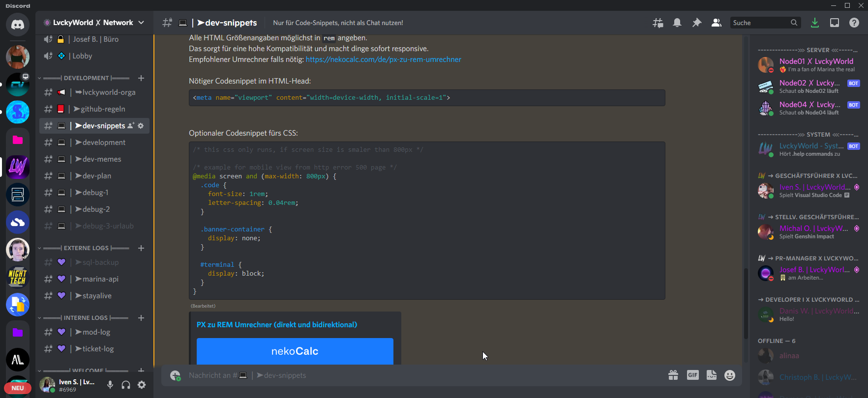
Task: Collapse the DEVELOPMENT channel category
Action: (87, 78)
